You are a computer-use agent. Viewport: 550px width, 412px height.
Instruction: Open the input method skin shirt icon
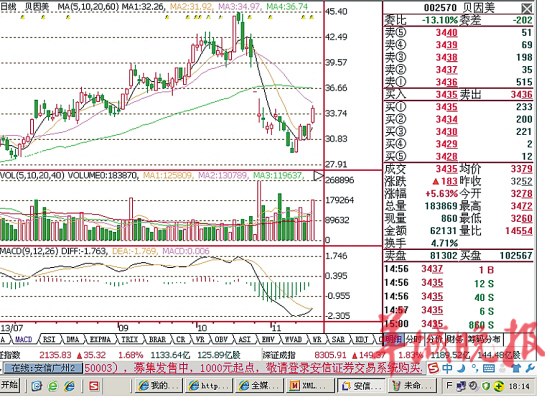[x=516, y=368]
